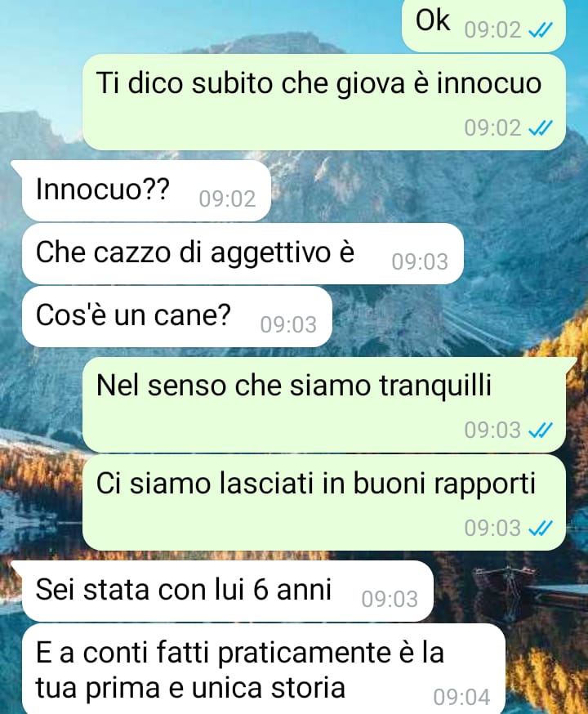Select 'Nel senso che siamo tranquilli' message
This screenshot has width=588, height=714.
(x=323, y=405)
